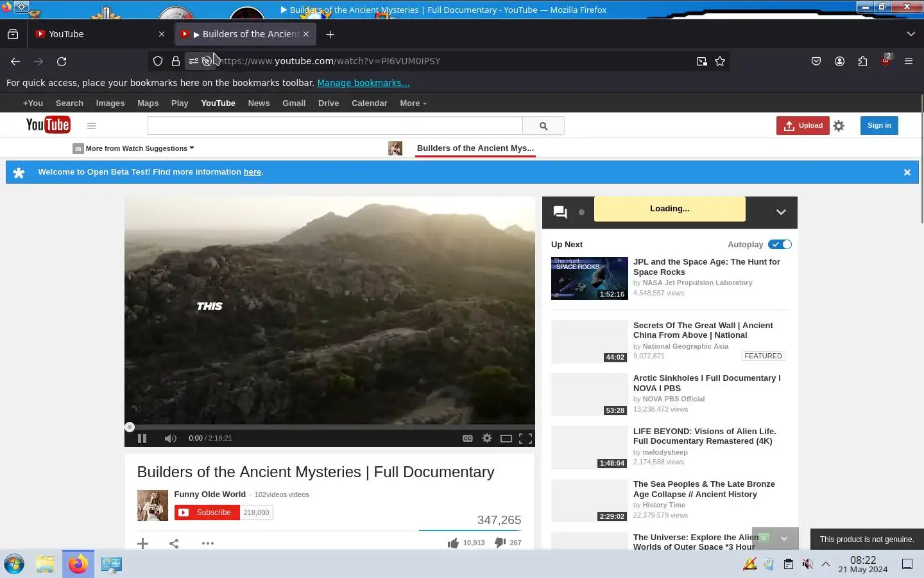Pause the video playback
This screenshot has width=924, height=578.
[142, 439]
